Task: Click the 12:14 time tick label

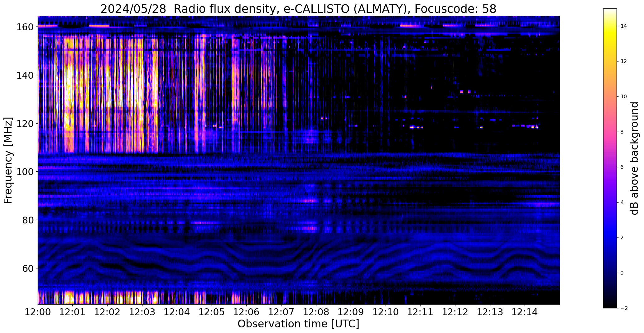Action: pos(525,312)
